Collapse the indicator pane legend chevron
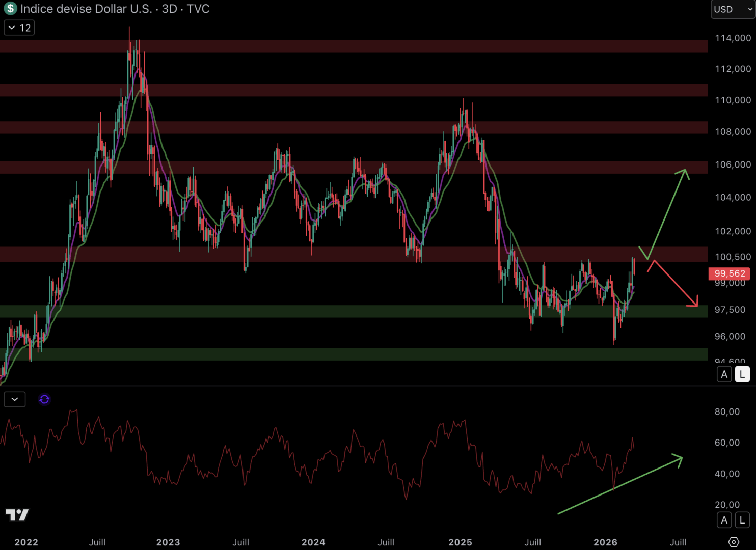The width and height of the screenshot is (756, 550). click(14, 399)
